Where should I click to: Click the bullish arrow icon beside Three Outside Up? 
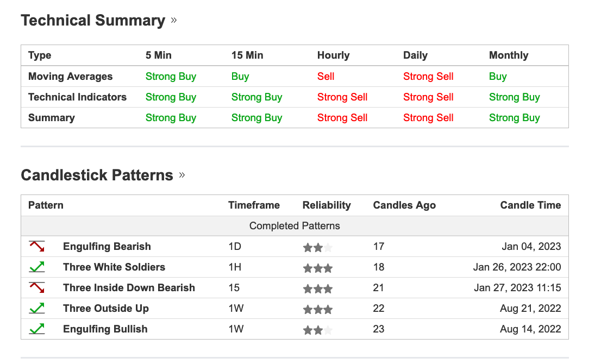tap(37, 309)
